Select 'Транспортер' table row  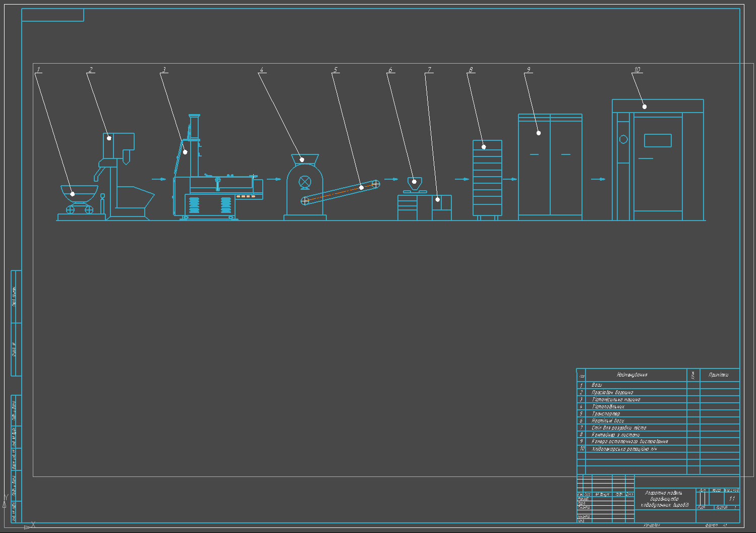(606, 413)
